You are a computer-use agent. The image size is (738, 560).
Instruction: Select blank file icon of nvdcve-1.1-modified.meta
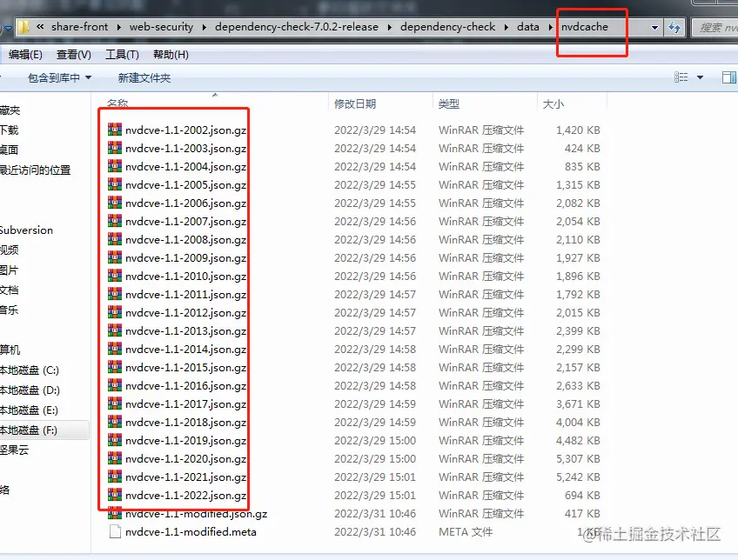coord(115,532)
